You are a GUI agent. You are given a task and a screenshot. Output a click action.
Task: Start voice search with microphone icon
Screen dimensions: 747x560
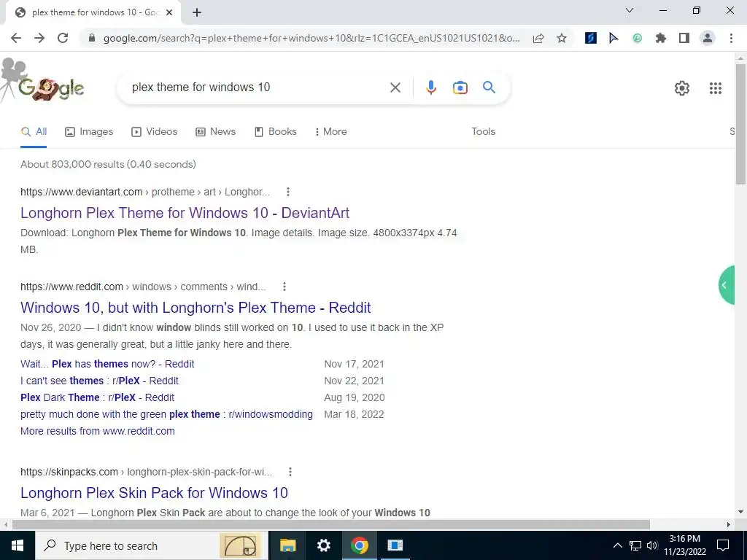tap(430, 87)
